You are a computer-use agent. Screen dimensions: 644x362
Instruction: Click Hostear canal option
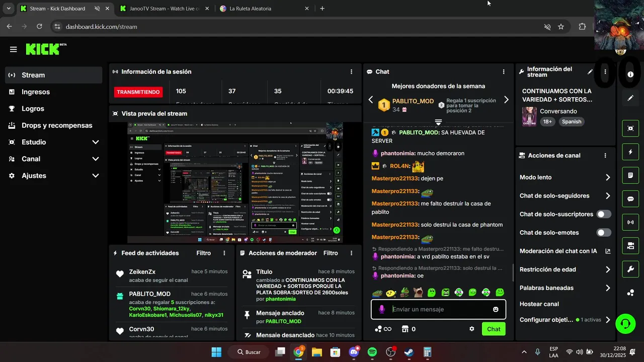pos(539,304)
